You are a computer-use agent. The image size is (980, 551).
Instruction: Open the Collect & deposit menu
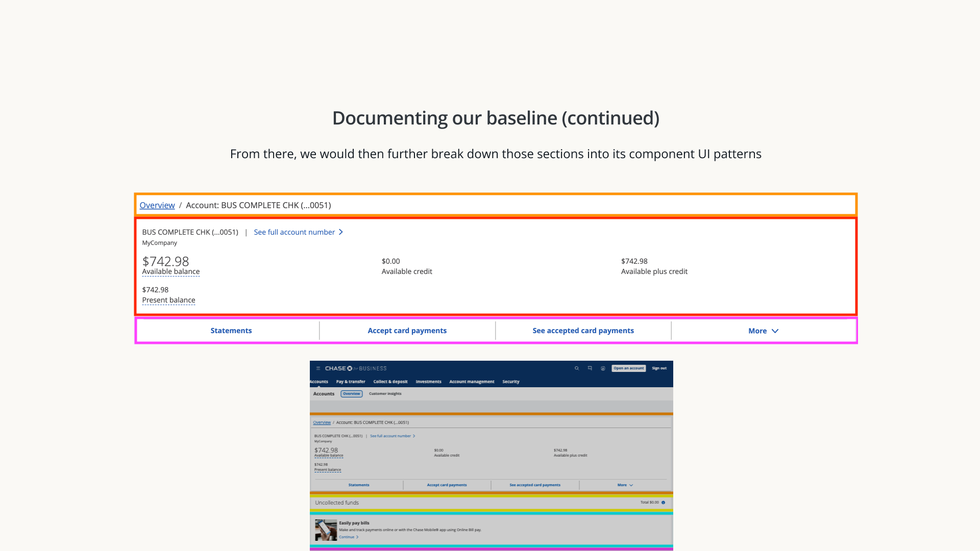pyautogui.click(x=390, y=382)
